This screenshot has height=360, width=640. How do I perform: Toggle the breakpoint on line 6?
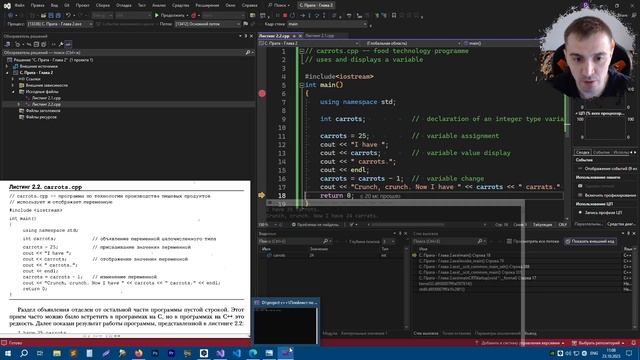[x=262, y=93]
